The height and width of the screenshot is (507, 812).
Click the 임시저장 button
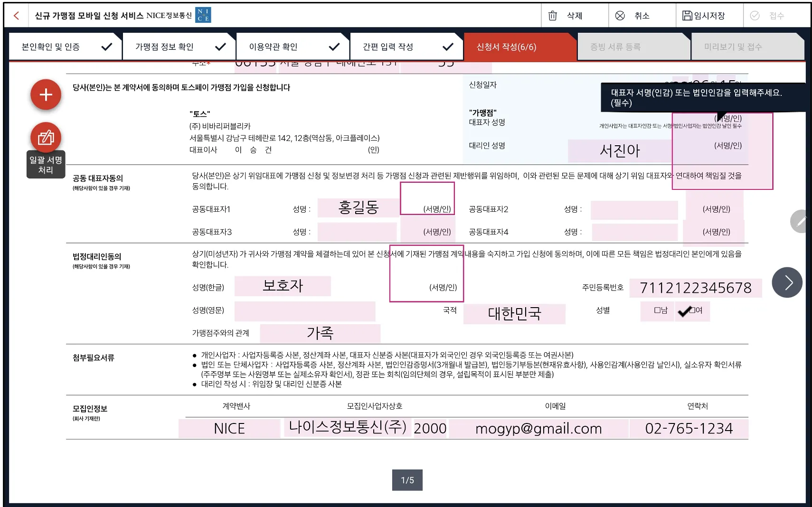pyautogui.click(x=709, y=16)
